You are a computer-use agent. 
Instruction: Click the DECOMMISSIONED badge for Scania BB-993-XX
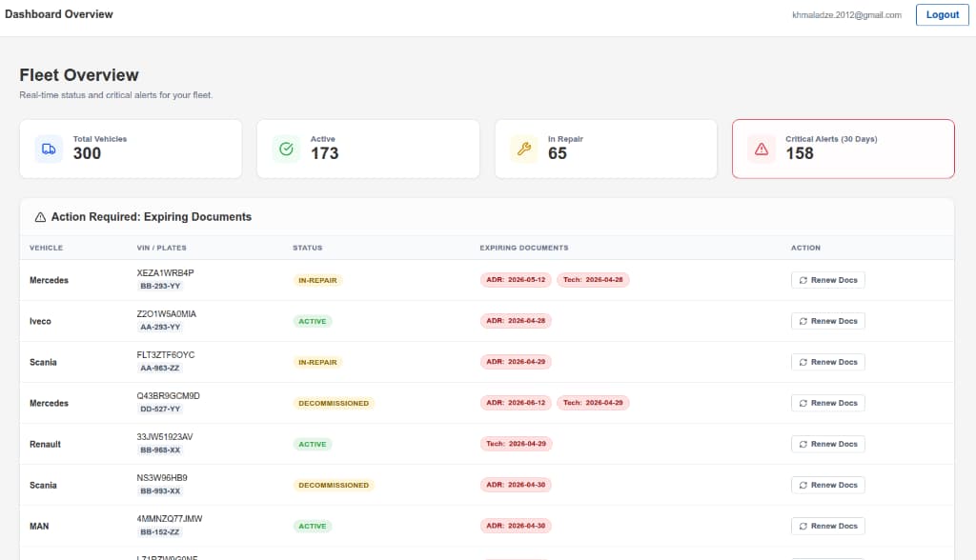pos(334,486)
